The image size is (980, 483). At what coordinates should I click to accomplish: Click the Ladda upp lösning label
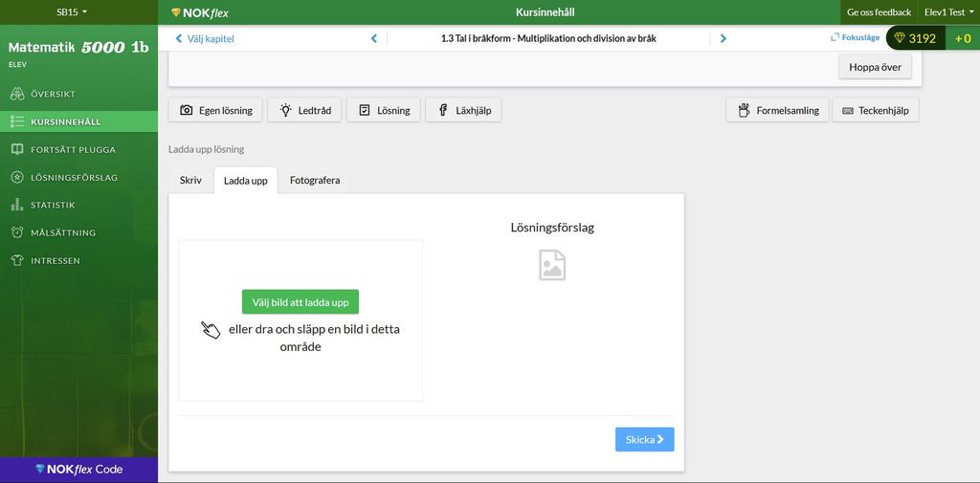point(207,149)
